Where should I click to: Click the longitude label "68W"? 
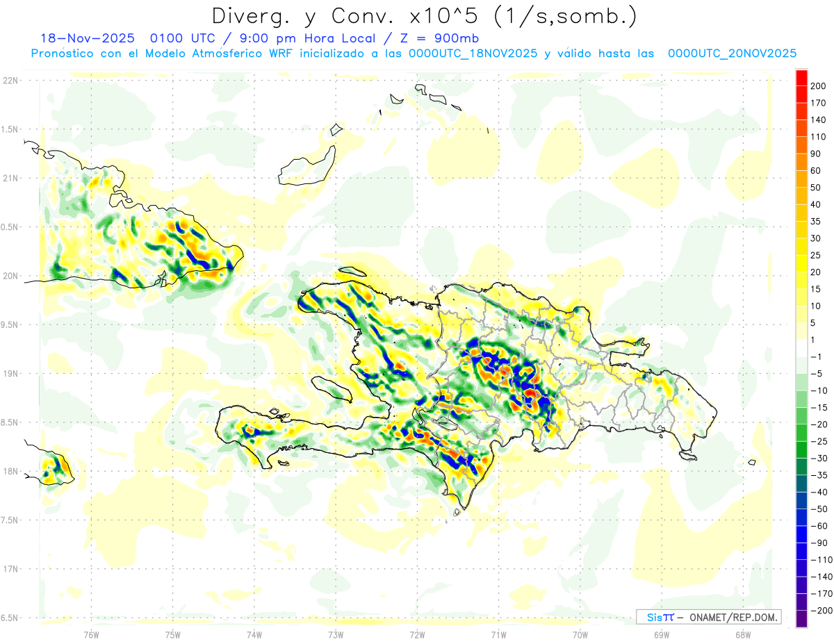[743, 634]
